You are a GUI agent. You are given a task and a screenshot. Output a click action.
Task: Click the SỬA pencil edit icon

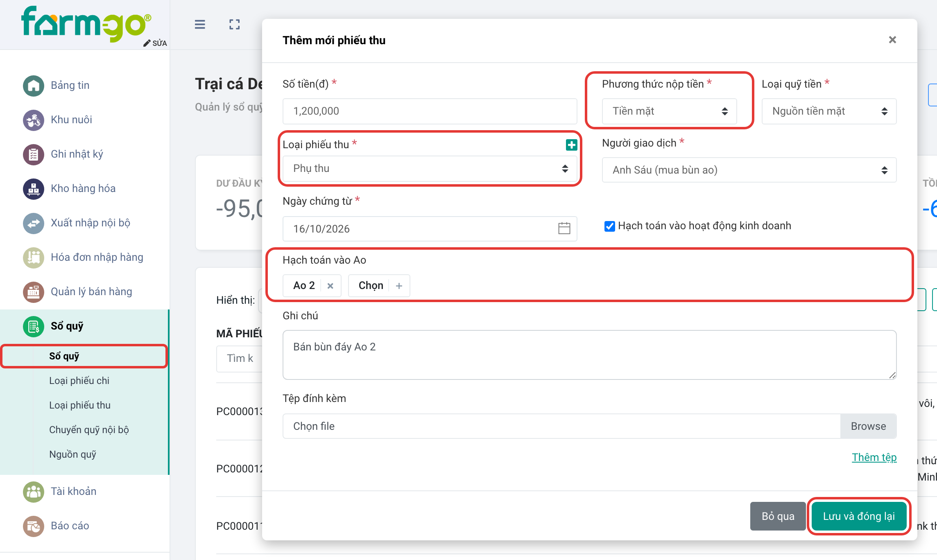point(155,43)
